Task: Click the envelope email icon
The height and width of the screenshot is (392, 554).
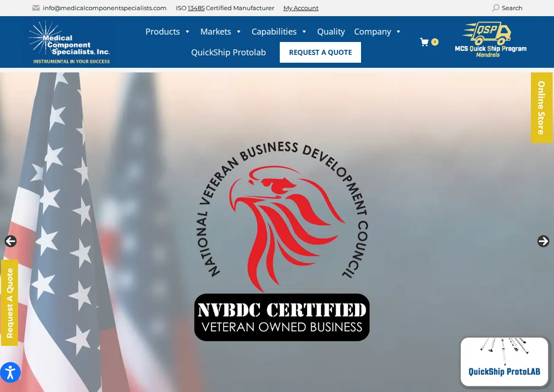Action: click(x=36, y=8)
